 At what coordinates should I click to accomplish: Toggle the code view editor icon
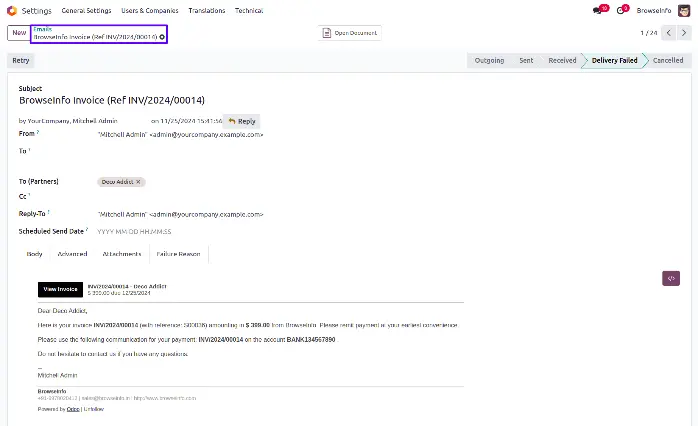[x=671, y=278]
